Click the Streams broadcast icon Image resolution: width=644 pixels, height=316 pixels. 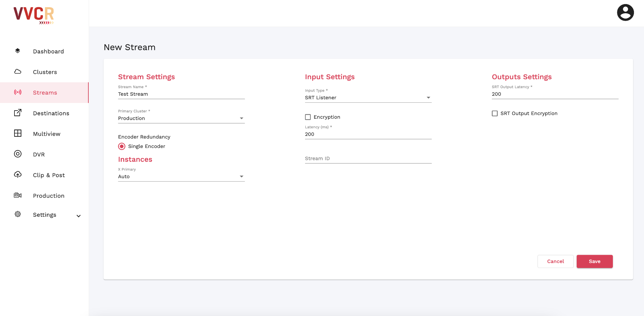18,92
